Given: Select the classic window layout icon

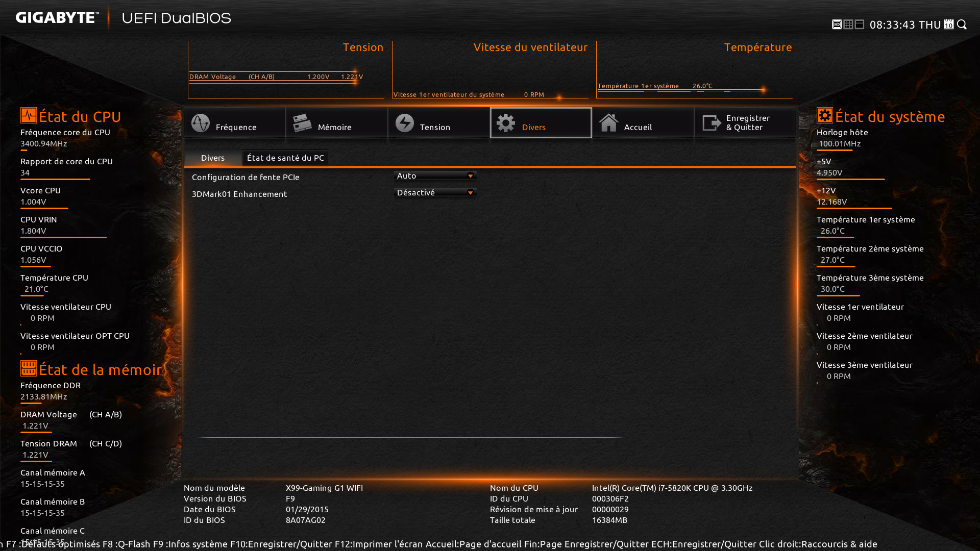Looking at the screenshot, I should [860, 24].
